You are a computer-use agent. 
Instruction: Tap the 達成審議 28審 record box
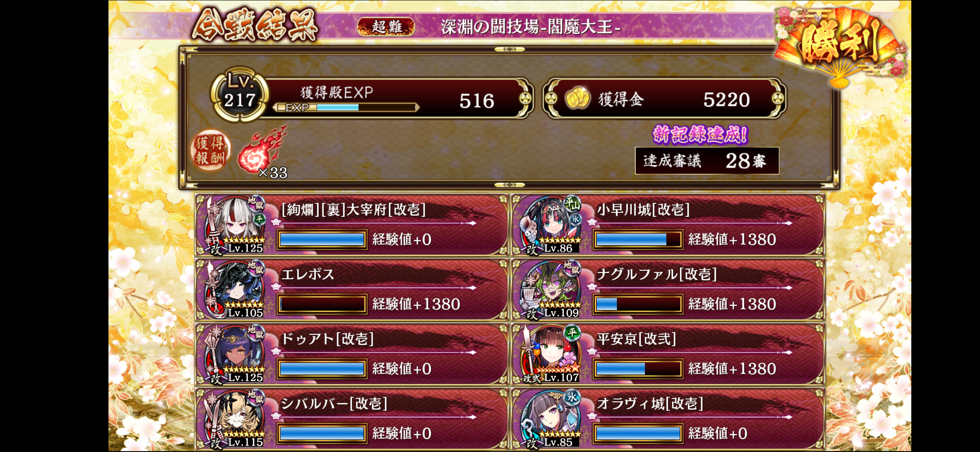tap(707, 161)
